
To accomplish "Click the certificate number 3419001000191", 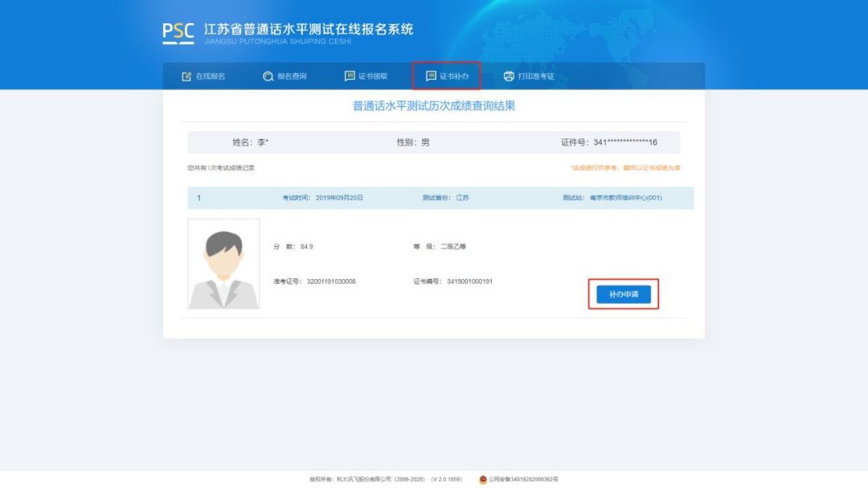I will point(469,281).
